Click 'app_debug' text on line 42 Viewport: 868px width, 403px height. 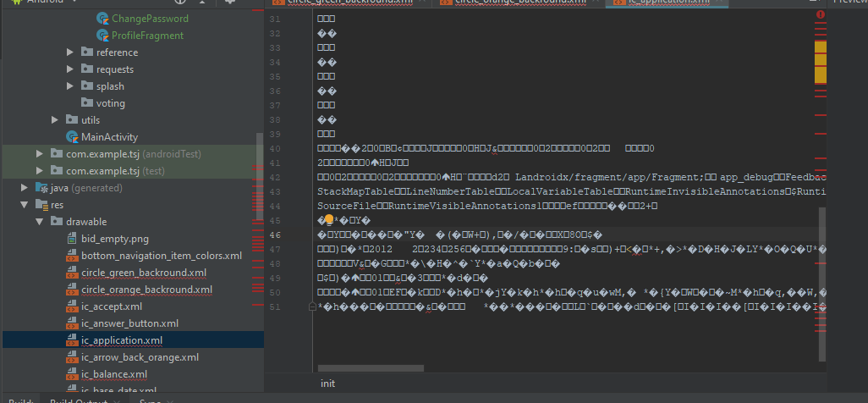pyautogui.click(x=746, y=178)
